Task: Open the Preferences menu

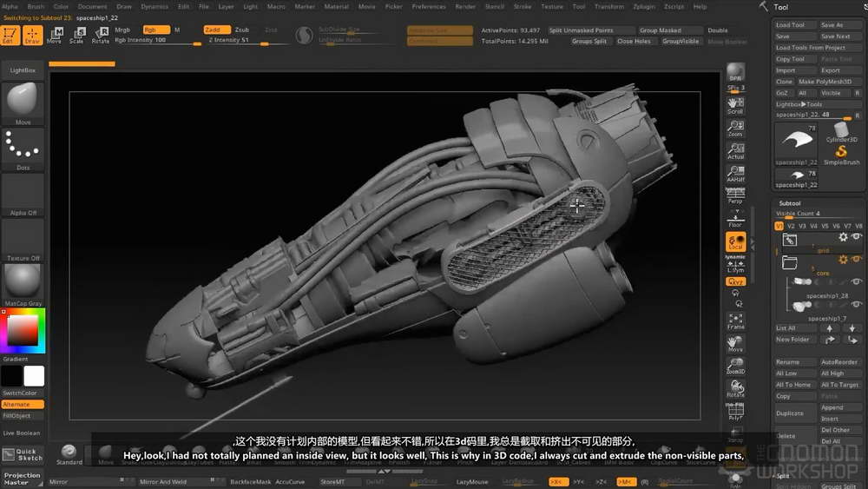Action: 429,7
